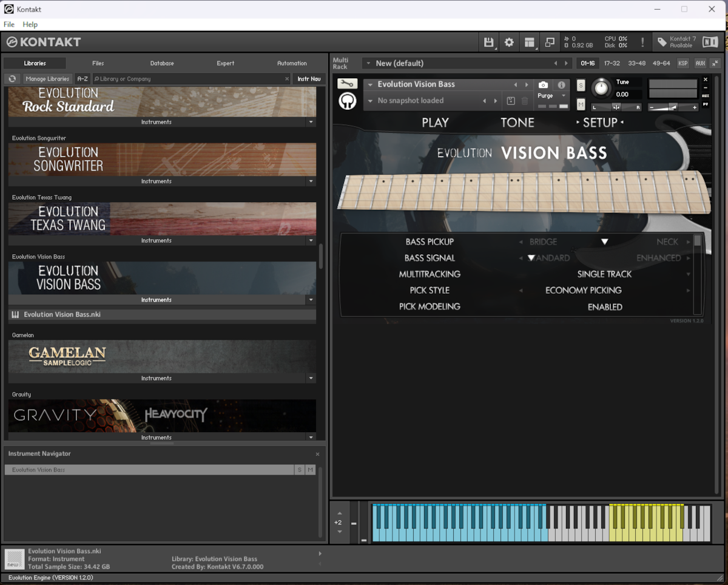Click the refresh libraries icon
Viewport: 728px width, 585px height.
tap(12, 79)
